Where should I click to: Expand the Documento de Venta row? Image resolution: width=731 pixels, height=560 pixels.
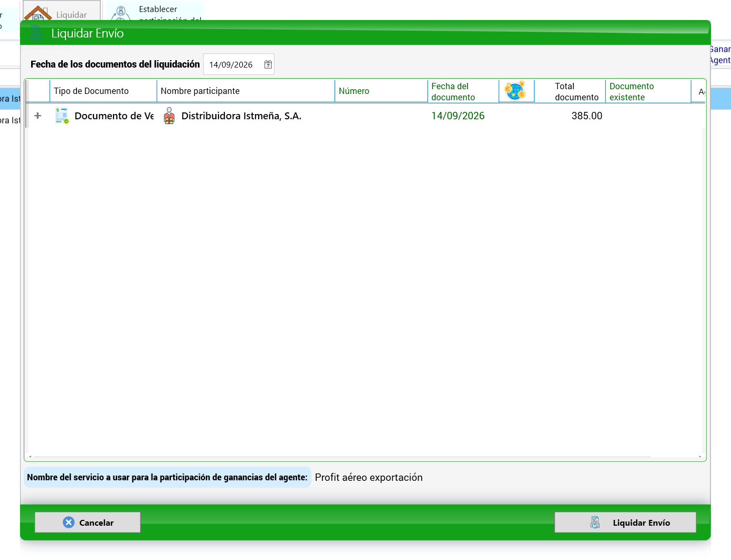pos(37,116)
